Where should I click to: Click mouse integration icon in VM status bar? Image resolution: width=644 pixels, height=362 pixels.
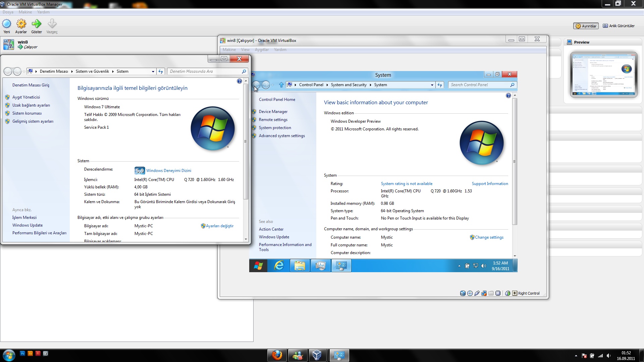click(508, 293)
